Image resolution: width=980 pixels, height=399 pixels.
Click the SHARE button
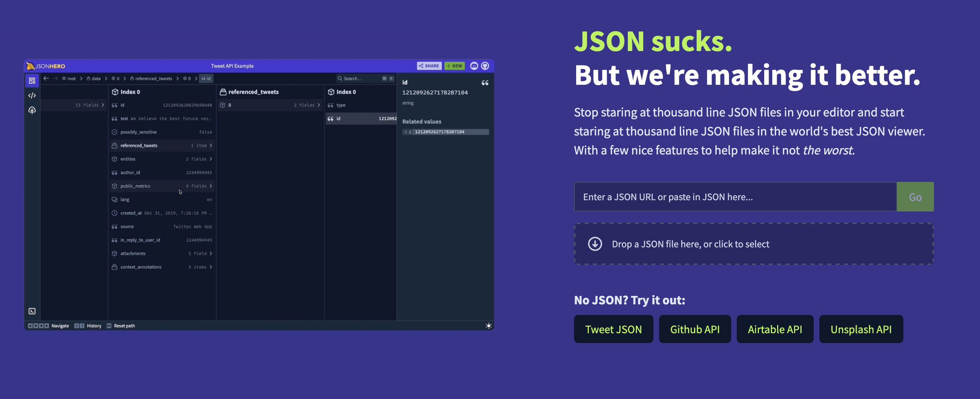(429, 66)
